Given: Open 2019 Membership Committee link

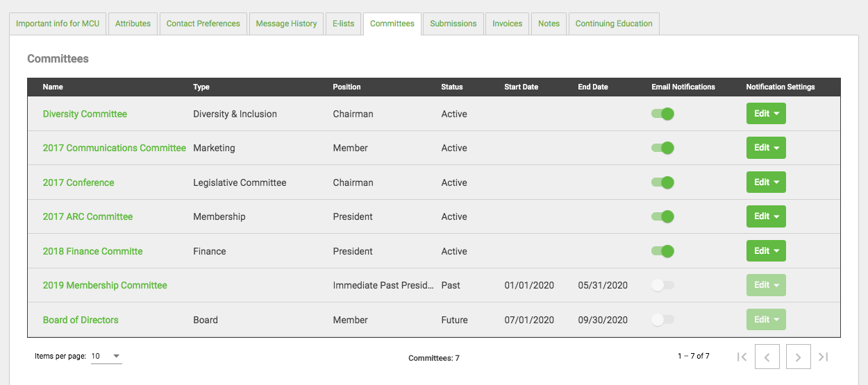Looking at the screenshot, I should click(105, 285).
